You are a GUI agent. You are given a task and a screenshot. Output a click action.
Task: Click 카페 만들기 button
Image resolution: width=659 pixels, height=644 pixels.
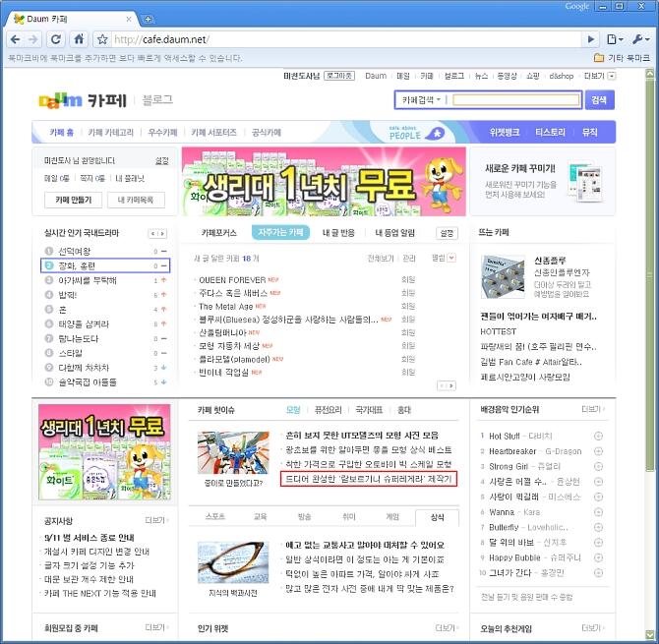(x=73, y=200)
